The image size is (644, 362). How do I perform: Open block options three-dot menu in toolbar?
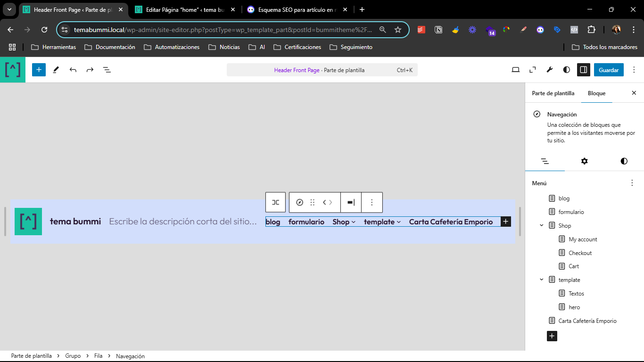pos(372,202)
